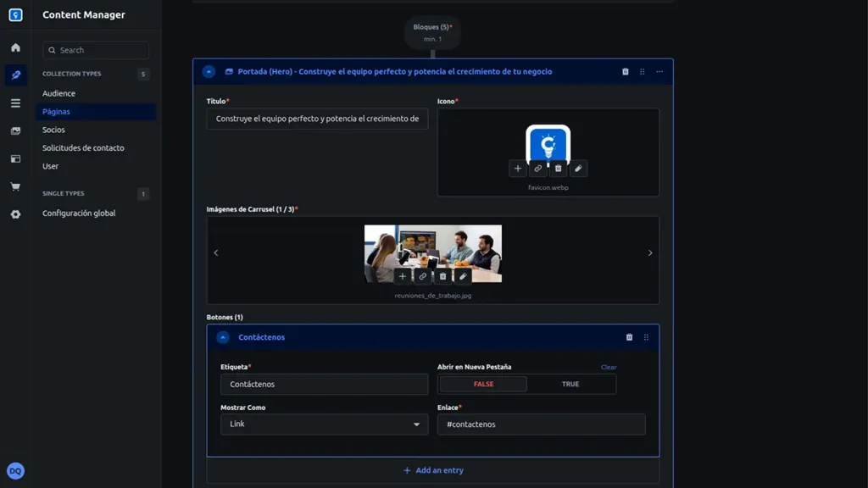
Task: Open the Marketplace cart icon
Action: [15, 186]
